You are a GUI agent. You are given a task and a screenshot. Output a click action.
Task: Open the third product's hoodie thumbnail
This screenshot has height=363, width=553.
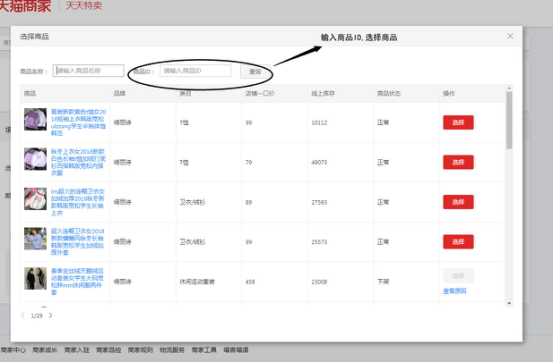coord(35,199)
